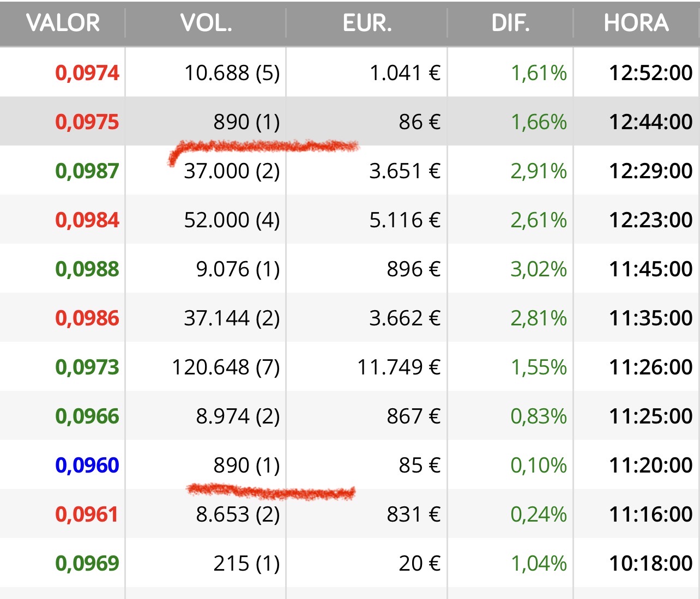Click the VALOR column header
The height and width of the screenshot is (599, 700).
click(x=63, y=23)
